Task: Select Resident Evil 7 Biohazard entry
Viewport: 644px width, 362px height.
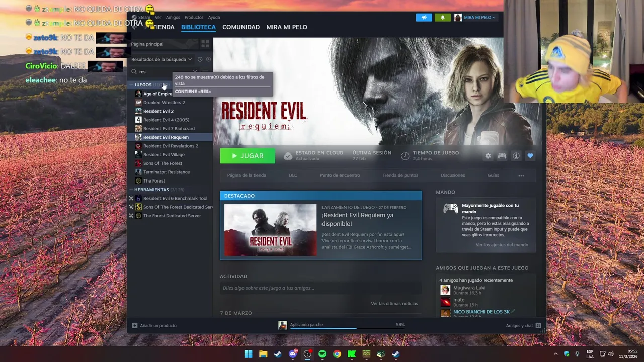Action: 169,128
